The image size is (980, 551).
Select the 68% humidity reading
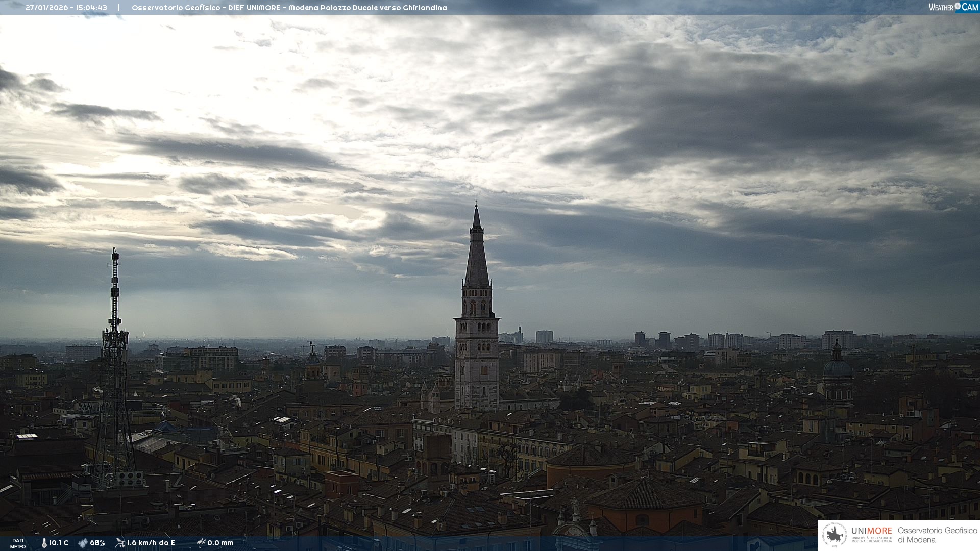click(97, 543)
